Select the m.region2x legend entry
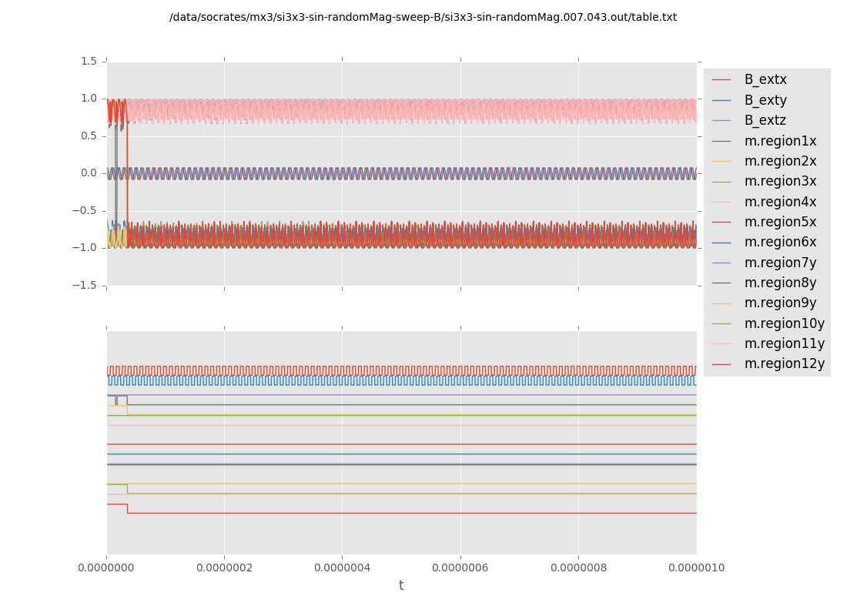The height and width of the screenshot is (616, 847). coord(780,162)
